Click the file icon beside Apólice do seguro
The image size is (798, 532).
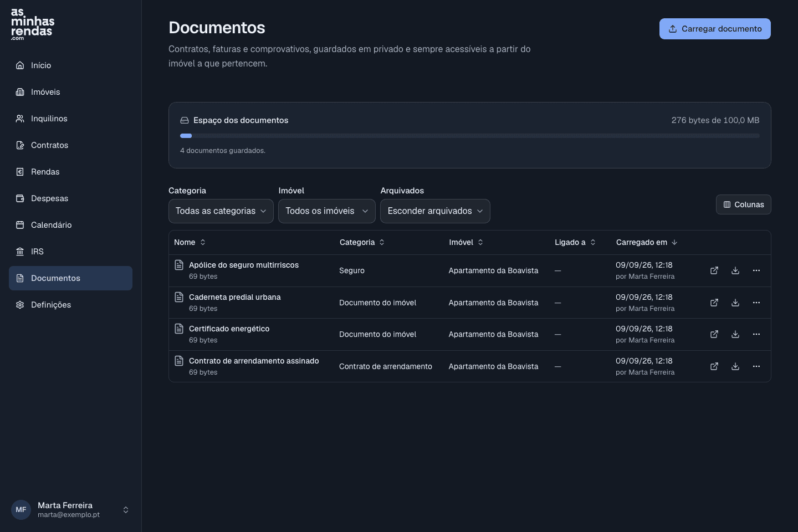point(179,265)
